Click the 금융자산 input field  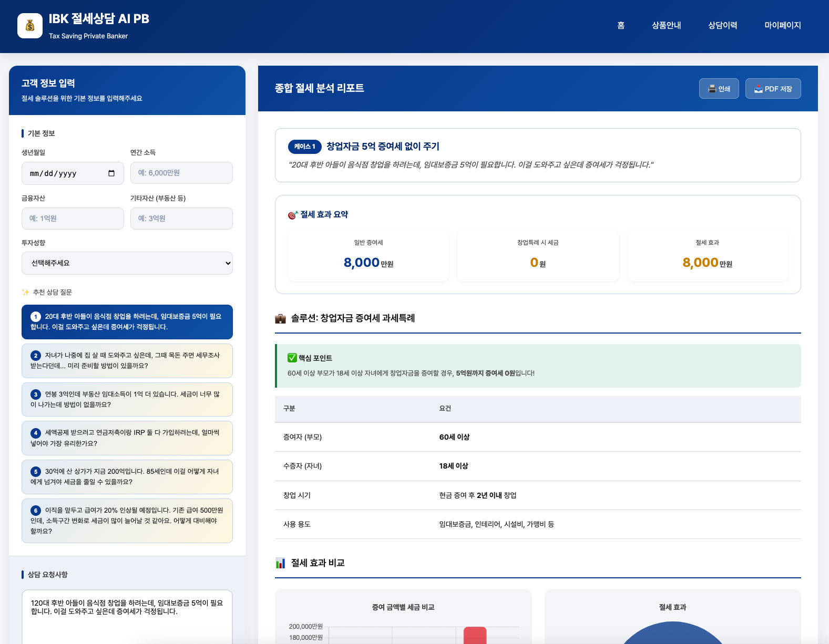pos(73,219)
